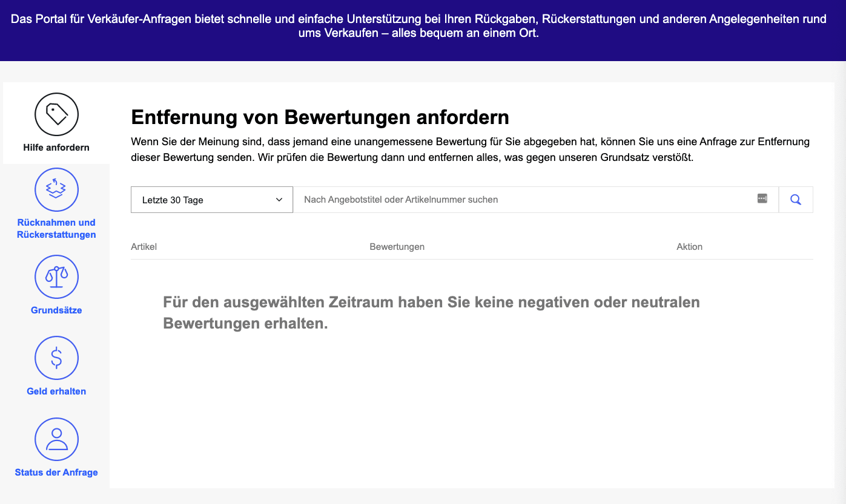Click the chevron arrow of the period selector
This screenshot has width=846, height=504.
[279, 200]
